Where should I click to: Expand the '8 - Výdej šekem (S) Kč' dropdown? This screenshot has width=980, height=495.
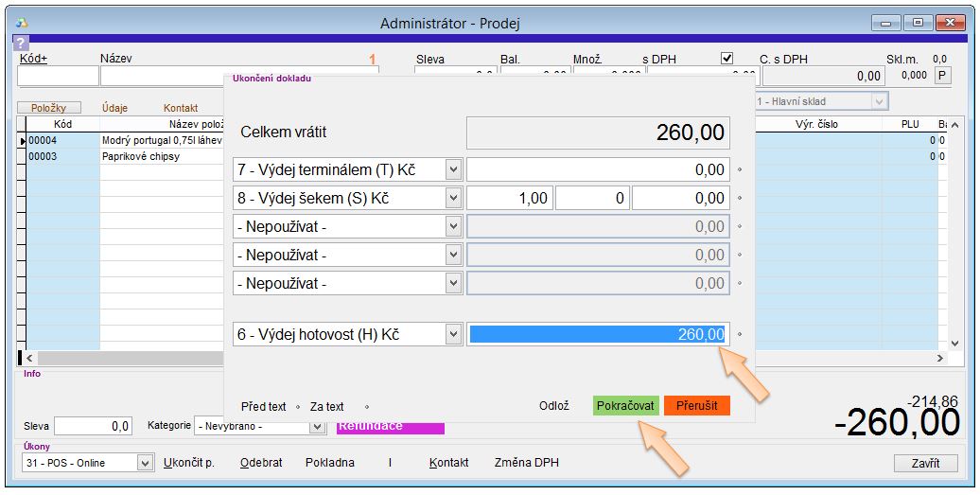coord(452,198)
